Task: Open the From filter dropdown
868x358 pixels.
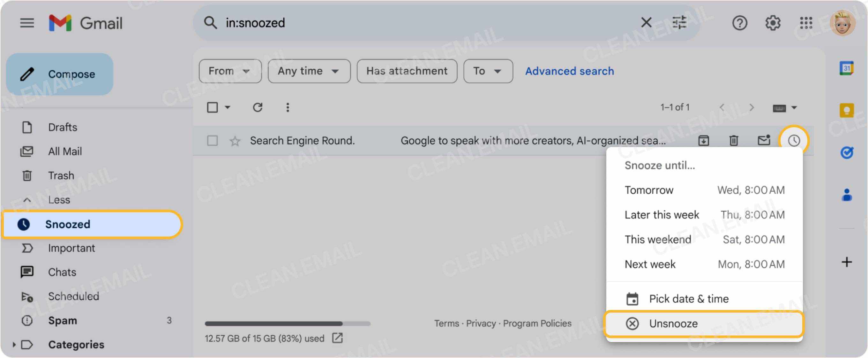Action: [230, 71]
